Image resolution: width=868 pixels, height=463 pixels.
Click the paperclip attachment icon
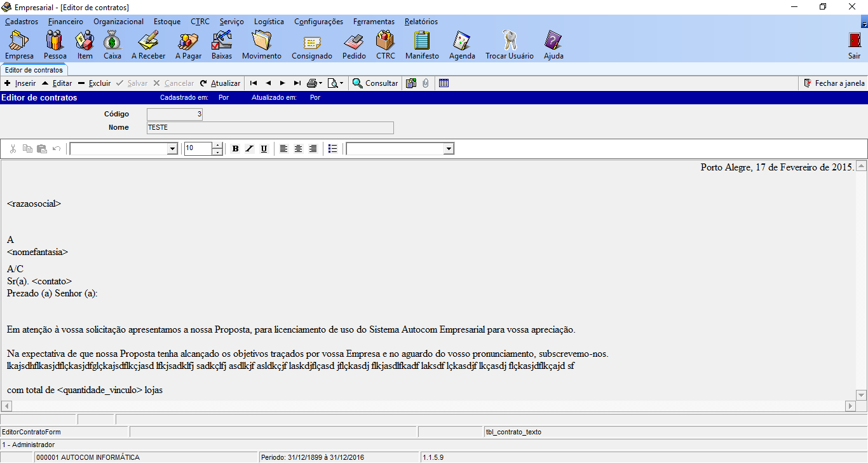coord(425,83)
